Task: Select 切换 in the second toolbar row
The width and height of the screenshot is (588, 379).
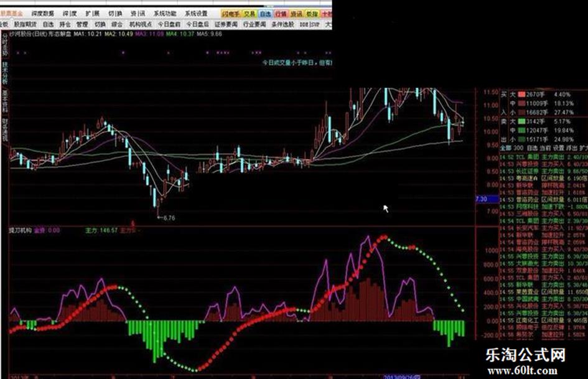Action: [100, 24]
